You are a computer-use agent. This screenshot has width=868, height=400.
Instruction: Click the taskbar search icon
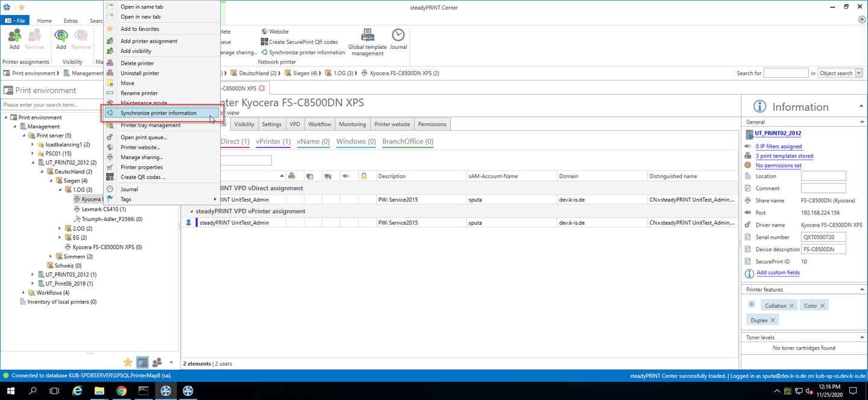point(34,391)
